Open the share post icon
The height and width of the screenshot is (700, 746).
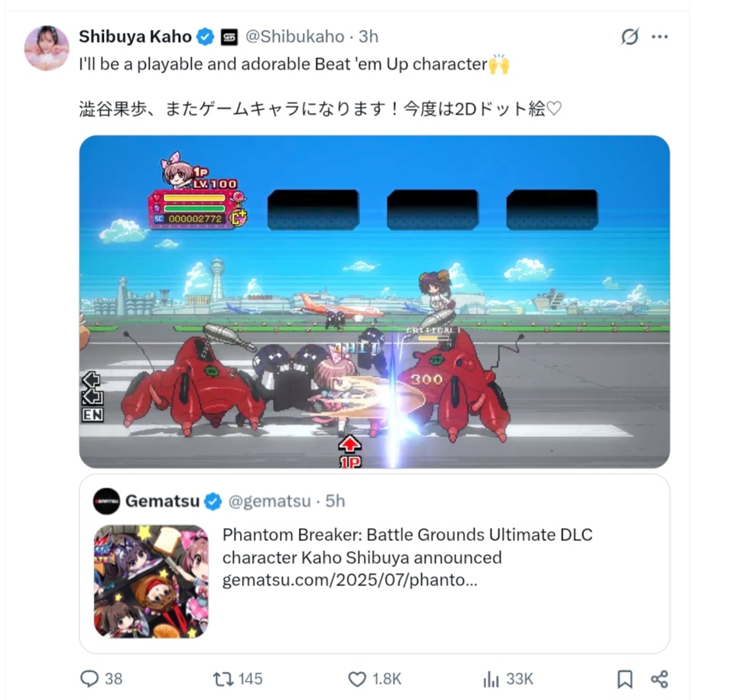[x=660, y=679]
